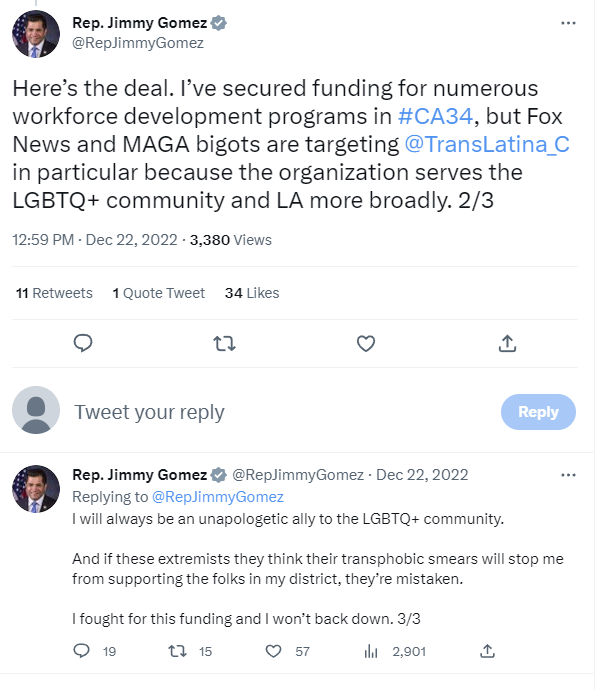Click the Tweet your reply field
This screenshot has height=690, width=607.
point(150,412)
